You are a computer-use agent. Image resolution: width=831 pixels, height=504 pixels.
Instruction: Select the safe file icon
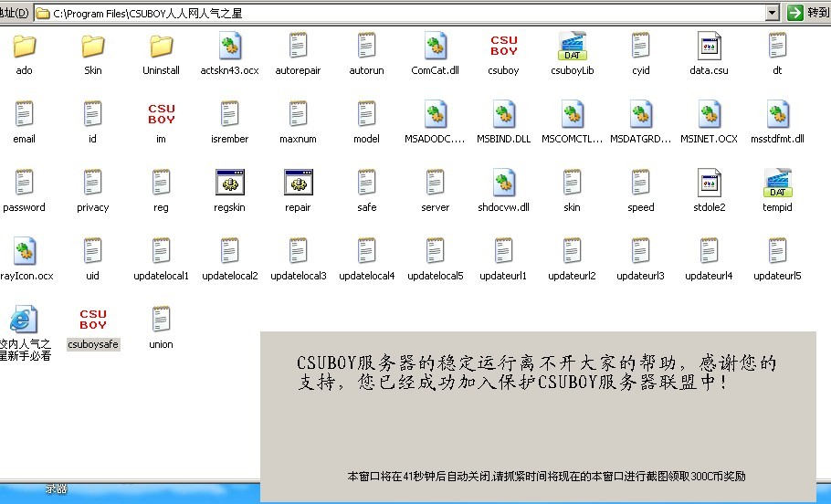click(x=366, y=183)
